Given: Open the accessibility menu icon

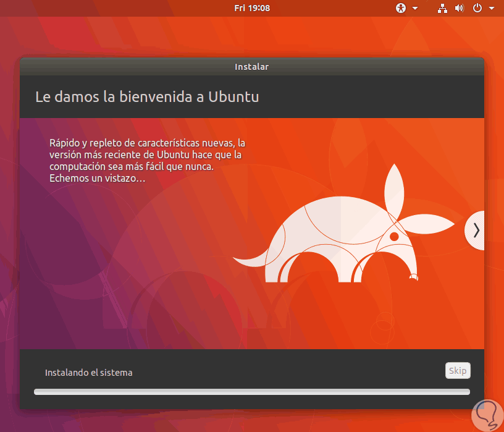Looking at the screenshot, I should 401,8.
